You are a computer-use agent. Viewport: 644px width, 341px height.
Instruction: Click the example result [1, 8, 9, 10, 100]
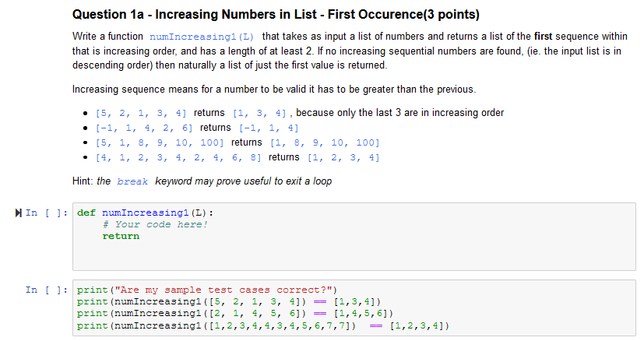(x=325, y=142)
